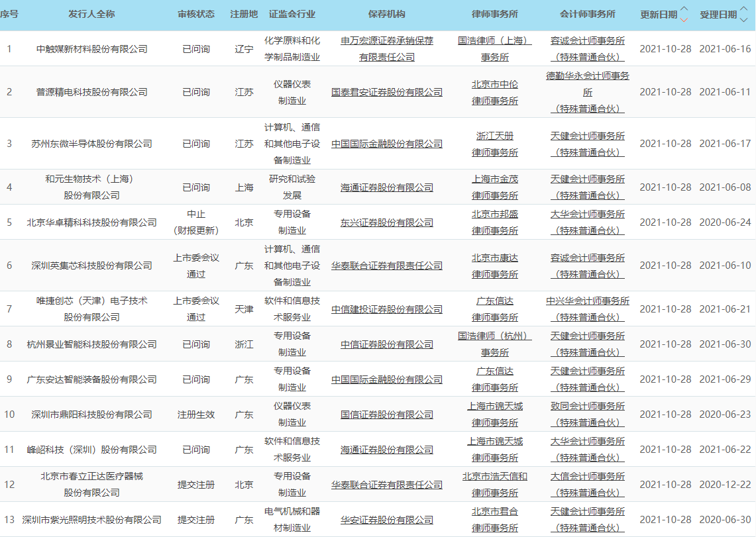This screenshot has height=537, width=756.
Task: Select issuer 深圳市鼎阳科技股份有限公司
Action: click(91, 415)
